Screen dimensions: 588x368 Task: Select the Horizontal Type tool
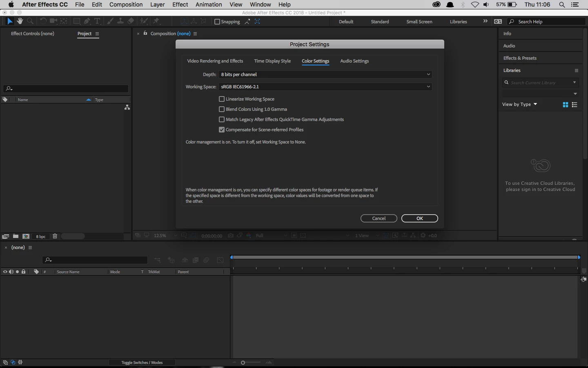[x=97, y=21]
